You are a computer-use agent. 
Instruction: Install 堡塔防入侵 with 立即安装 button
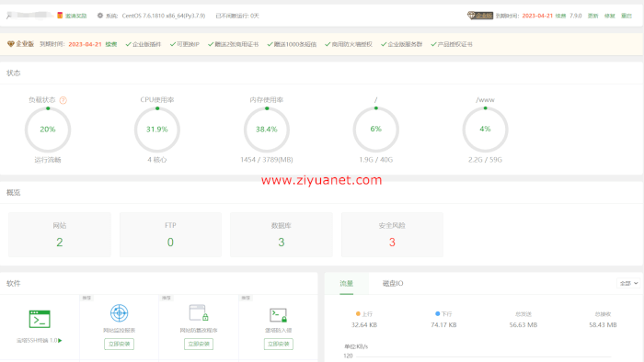point(279,344)
